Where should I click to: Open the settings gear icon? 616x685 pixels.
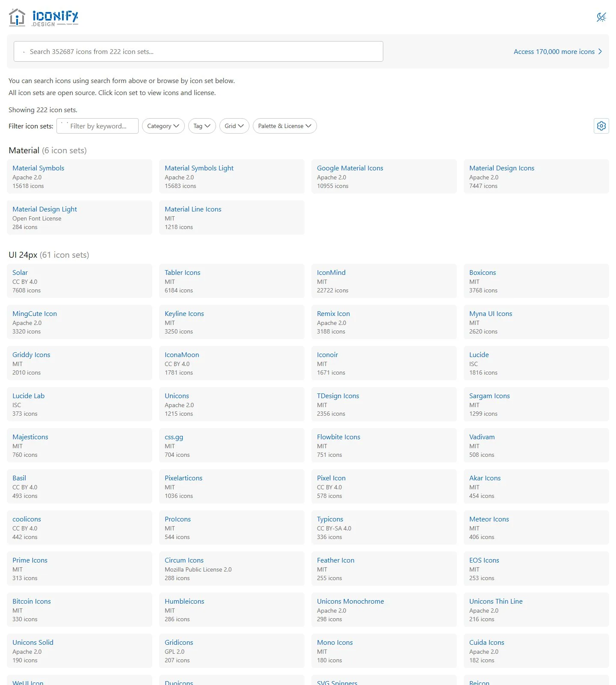[x=601, y=126]
